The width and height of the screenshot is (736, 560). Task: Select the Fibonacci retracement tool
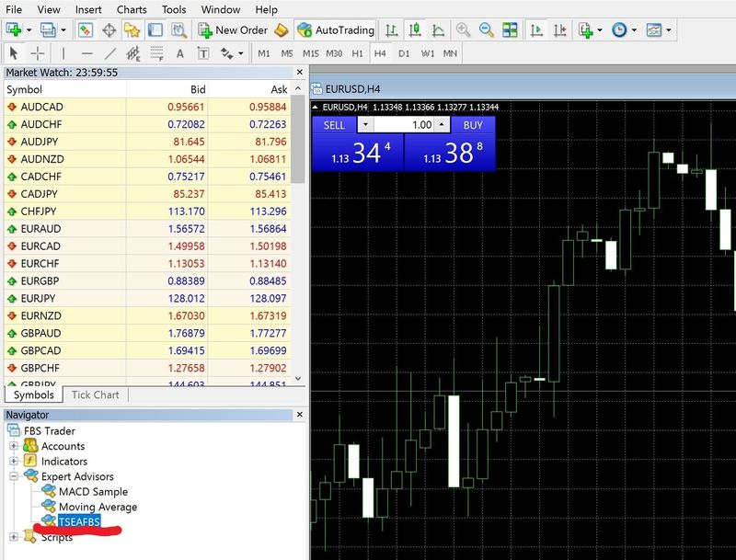tap(156, 53)
